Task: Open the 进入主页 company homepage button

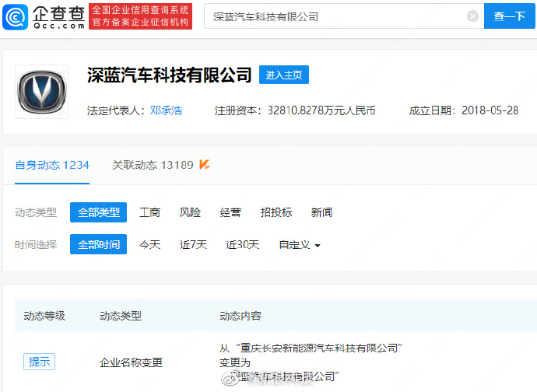Action: click(284, 75)
